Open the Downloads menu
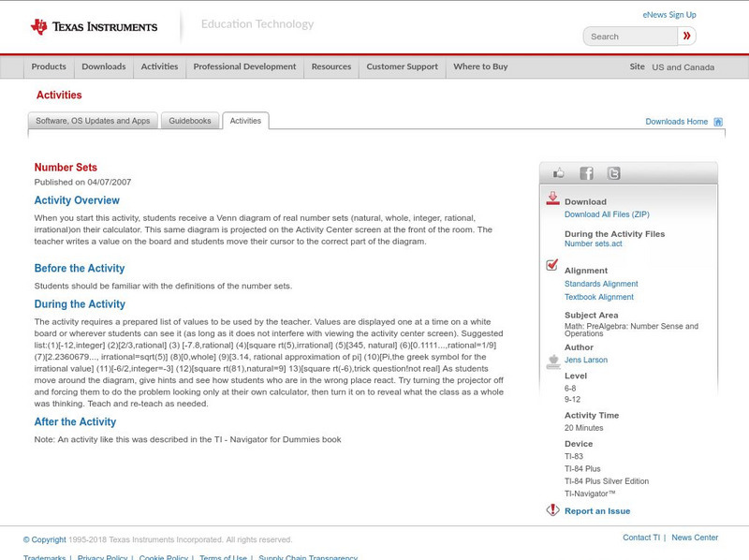This screenshot has width=749, height=560. click(x=104, y=66)
